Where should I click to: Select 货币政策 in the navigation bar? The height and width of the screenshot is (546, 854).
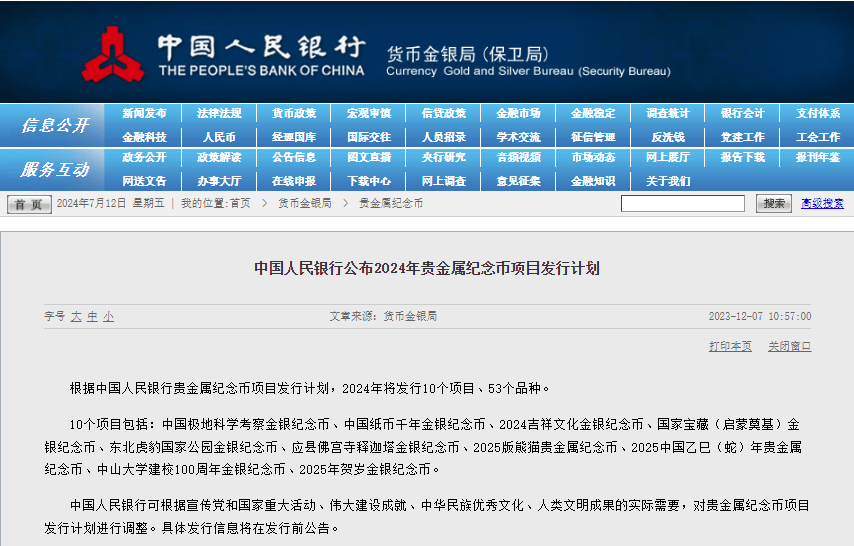[294, 113]
